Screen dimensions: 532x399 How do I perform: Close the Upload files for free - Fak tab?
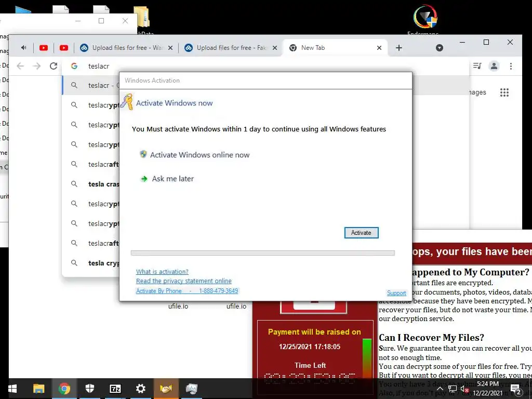click(x=275, y=48)
